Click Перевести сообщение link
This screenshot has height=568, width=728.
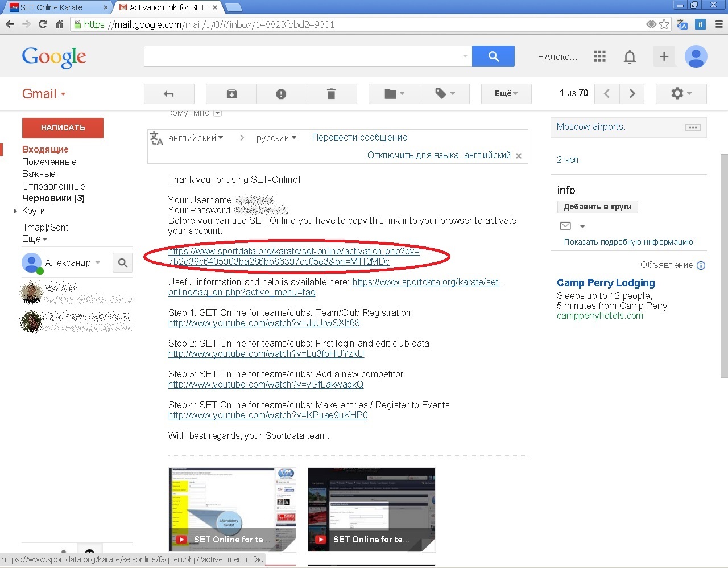coord(359,137)
